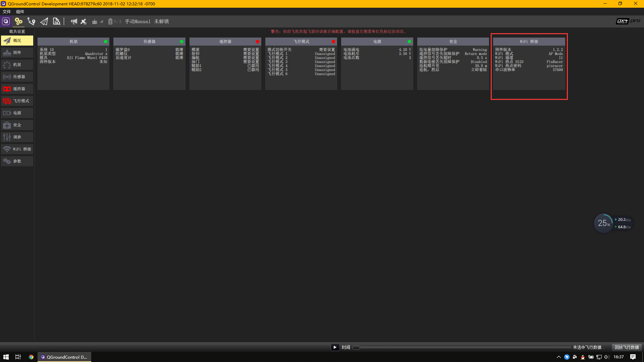The width and height of the screenshot is (644, 362).
Task: Play the flight data replay
Action: point(335,347)
